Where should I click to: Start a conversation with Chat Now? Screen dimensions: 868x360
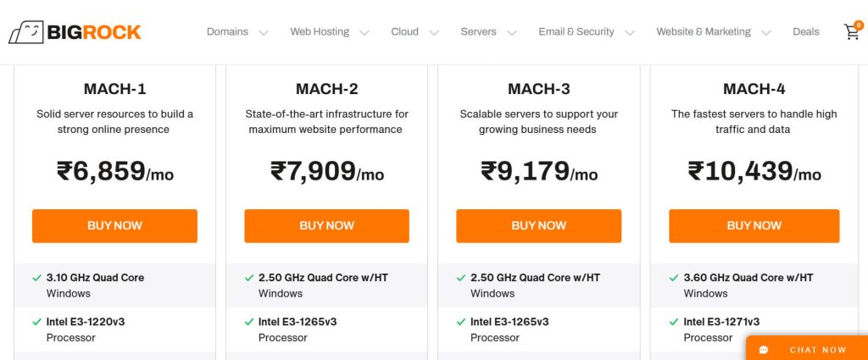click(x=817, y=350)
